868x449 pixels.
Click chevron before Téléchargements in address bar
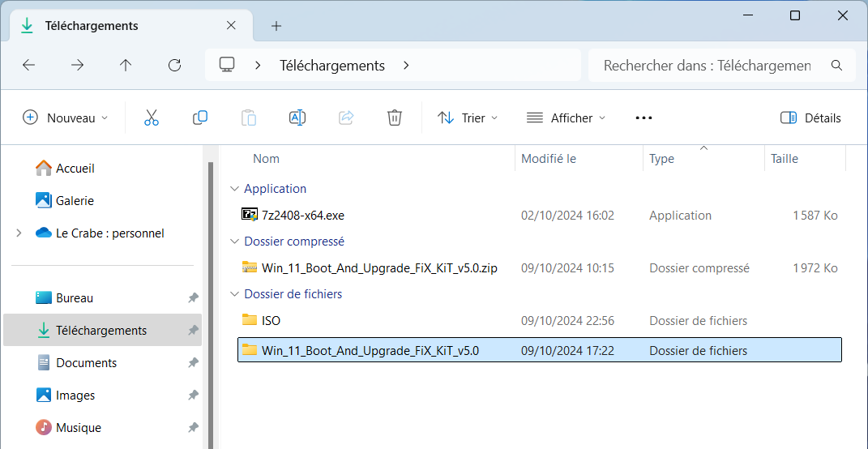point(258,66)
